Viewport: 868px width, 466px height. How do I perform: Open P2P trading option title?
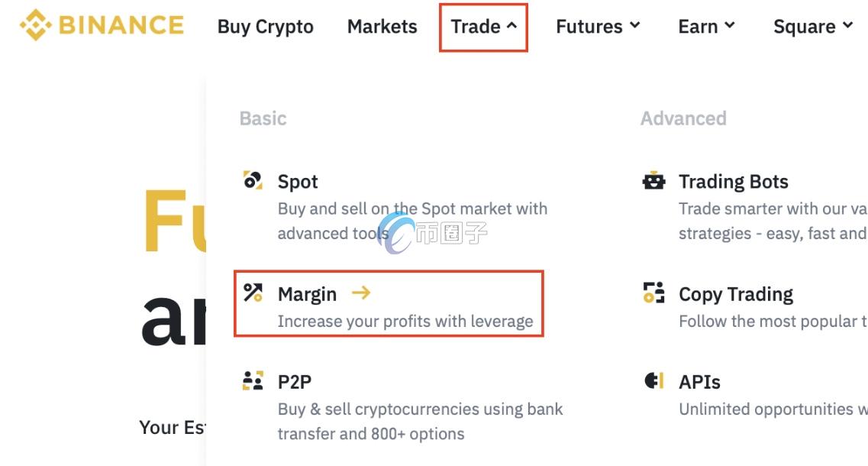295,381
